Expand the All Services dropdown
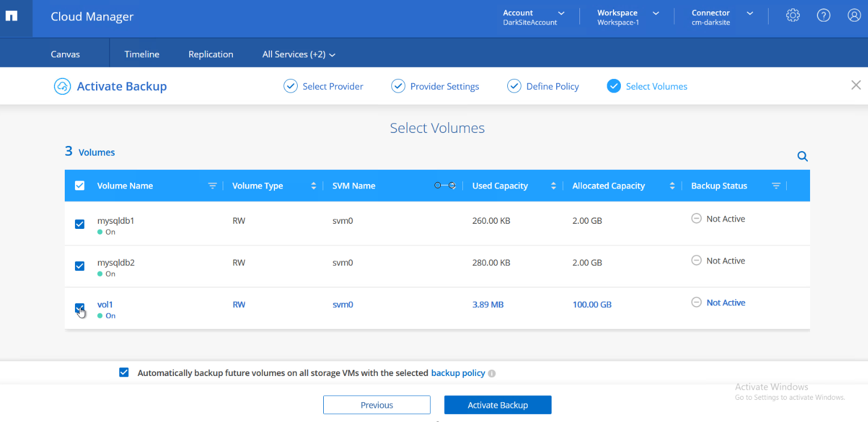This screenshot has width=868, height=422. (x=299, y=54)
